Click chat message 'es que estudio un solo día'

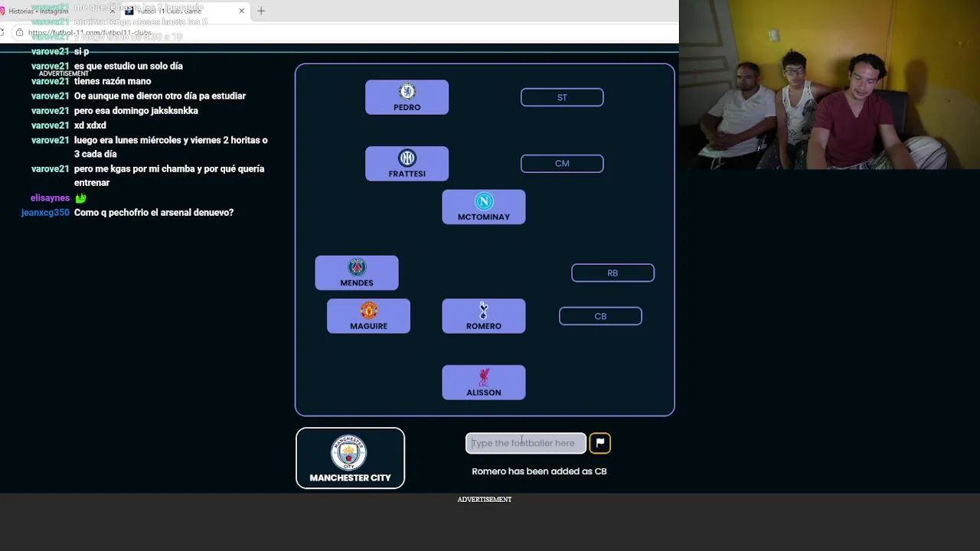pyautogui.click(x=129, y=67)
